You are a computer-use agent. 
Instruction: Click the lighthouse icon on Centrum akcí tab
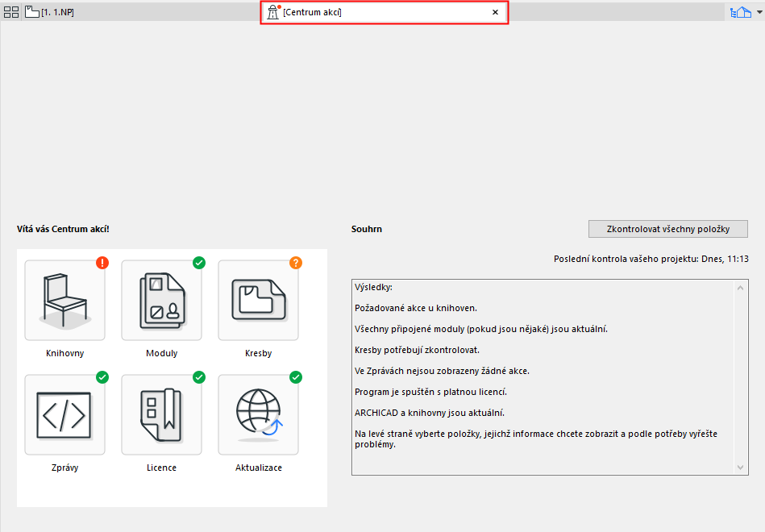click(x=273, y=12)
